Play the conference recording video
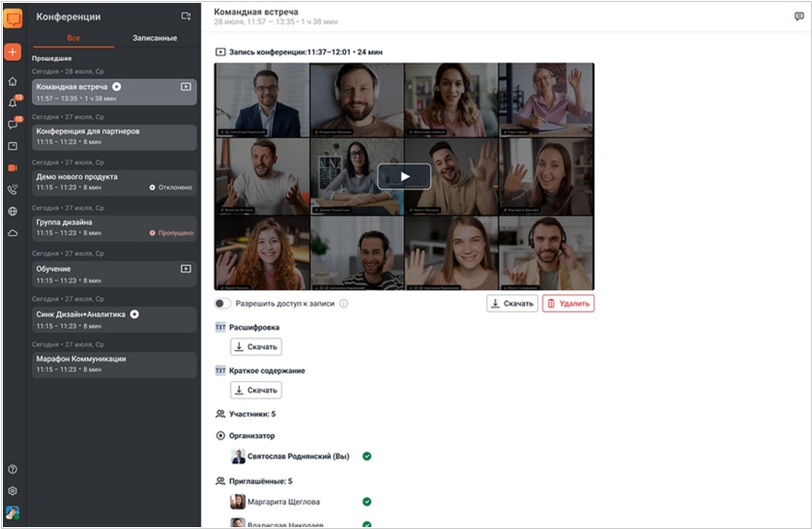Viewport: 812px width, 529px height. click(x=404, y=176)
